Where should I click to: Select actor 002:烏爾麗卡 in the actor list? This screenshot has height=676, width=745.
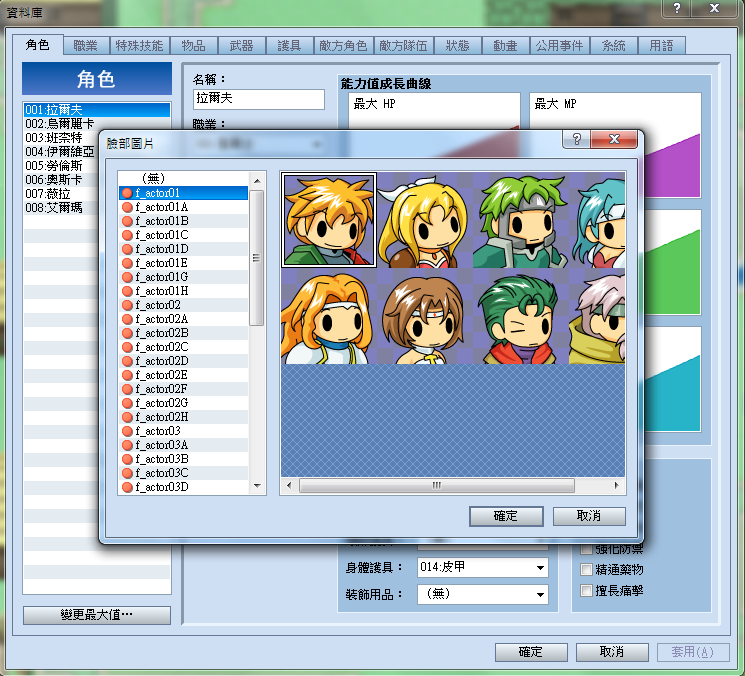coord(97,124)
